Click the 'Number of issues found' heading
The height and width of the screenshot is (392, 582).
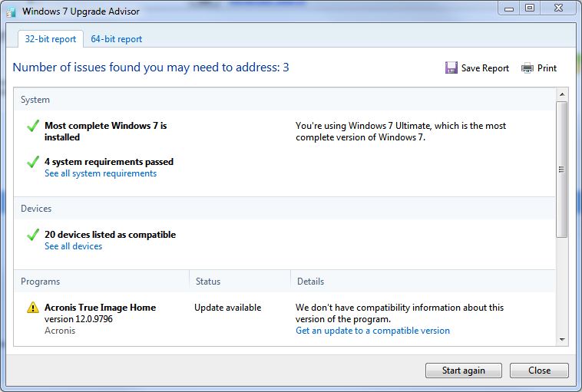tap(150, 68)
